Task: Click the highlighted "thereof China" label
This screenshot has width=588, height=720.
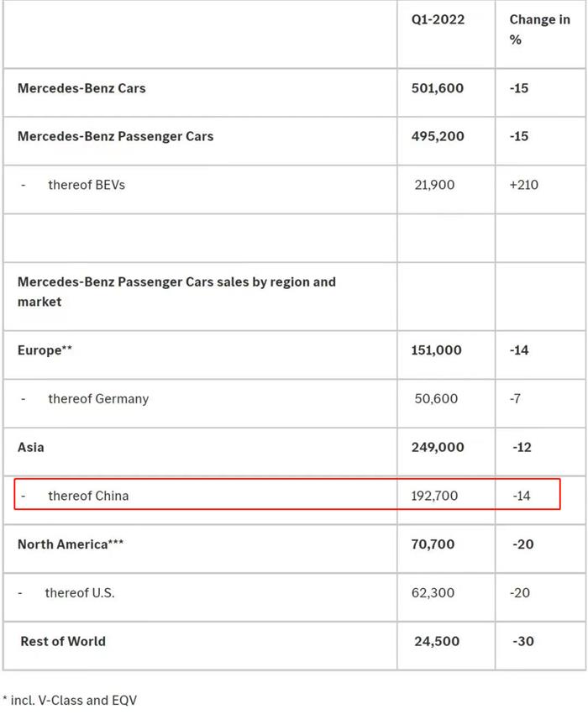Action: click(88, 496)
